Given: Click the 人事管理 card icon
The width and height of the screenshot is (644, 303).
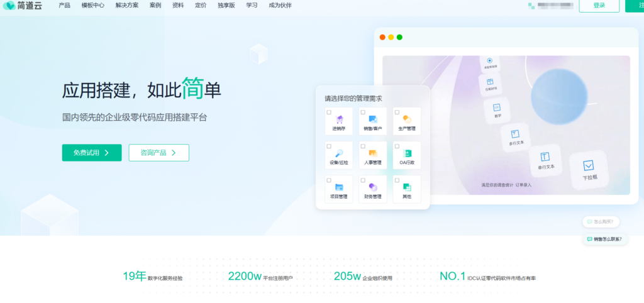Looking at the screenshot, I should 373,153.
